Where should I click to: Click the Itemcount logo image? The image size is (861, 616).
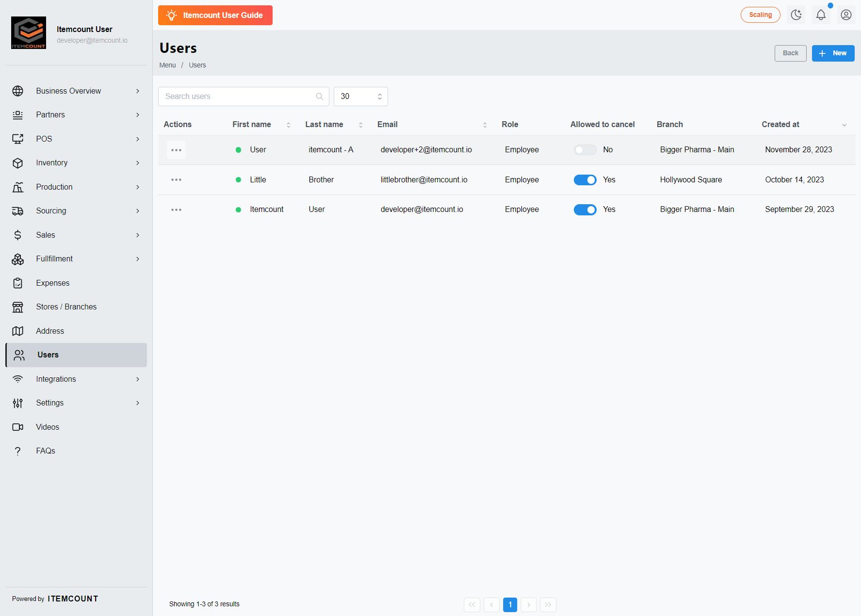tap(29, 33)
